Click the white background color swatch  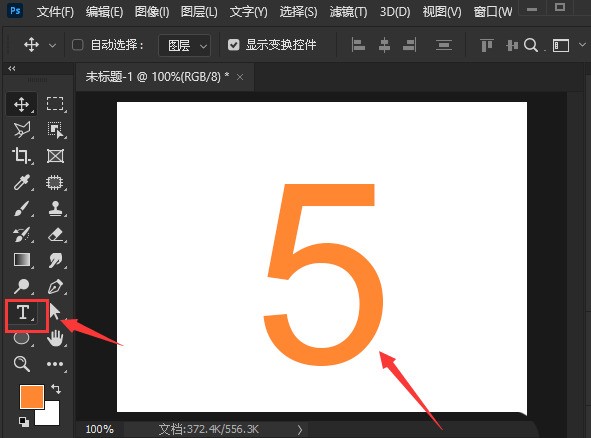point(51,416)
